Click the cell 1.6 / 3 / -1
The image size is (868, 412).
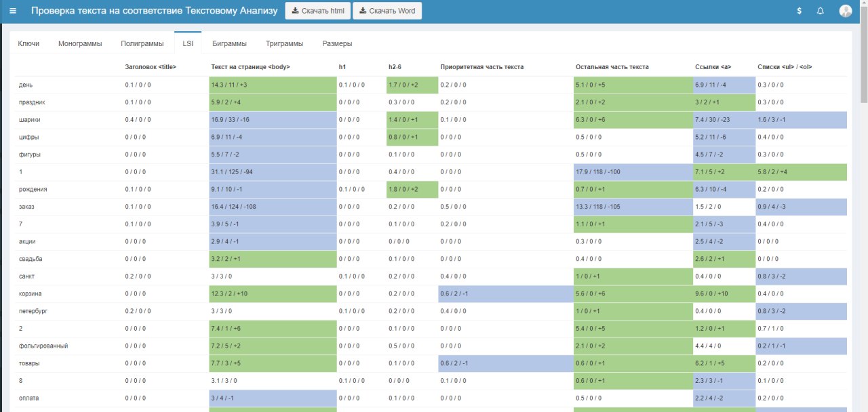pos(802,119)
